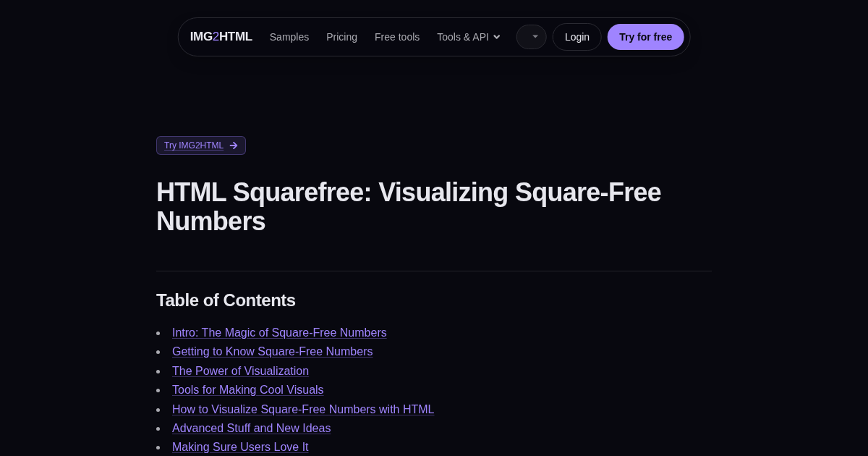Image resolution: width=868 pixels, height=456 pixels.
Task: Open Making Sure Users Love It link
Action: pos(240,447)
